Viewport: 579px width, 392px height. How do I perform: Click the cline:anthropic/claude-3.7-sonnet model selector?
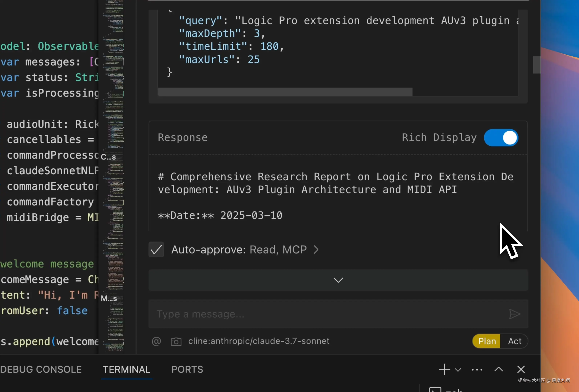[x=259, y=341]
